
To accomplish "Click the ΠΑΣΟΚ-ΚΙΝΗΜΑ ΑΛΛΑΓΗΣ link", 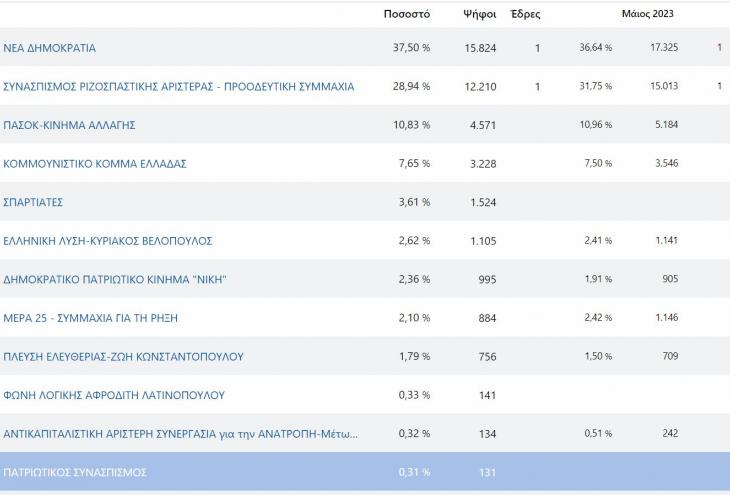I will coord(69,125).
